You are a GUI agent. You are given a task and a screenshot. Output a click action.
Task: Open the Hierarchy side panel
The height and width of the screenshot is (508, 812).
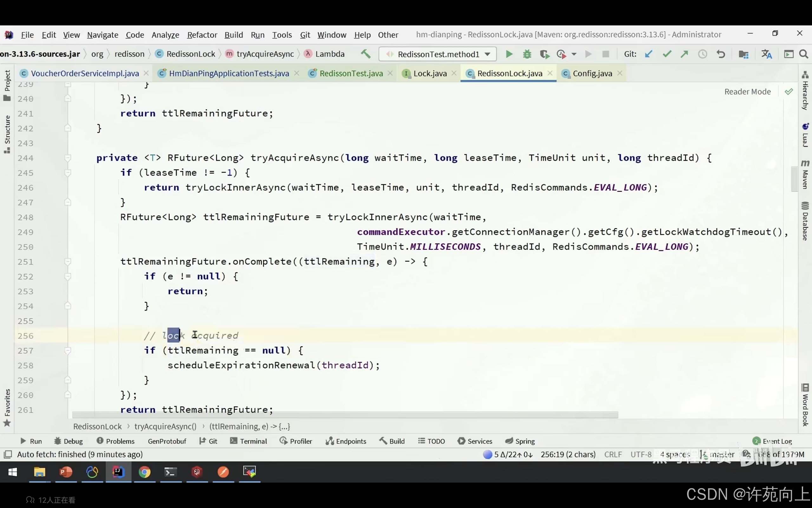tap(805, 90)
